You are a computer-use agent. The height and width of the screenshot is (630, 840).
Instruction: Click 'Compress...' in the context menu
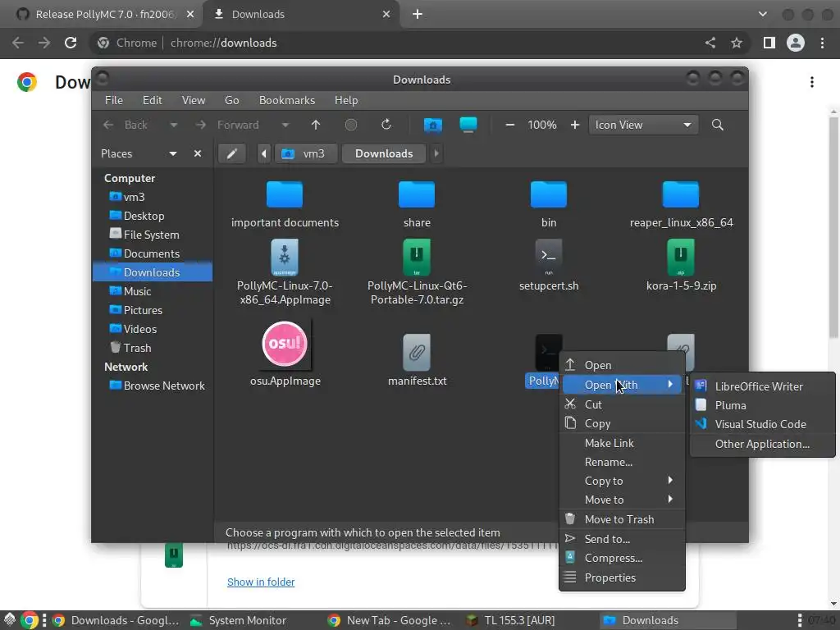coord(622,558)
